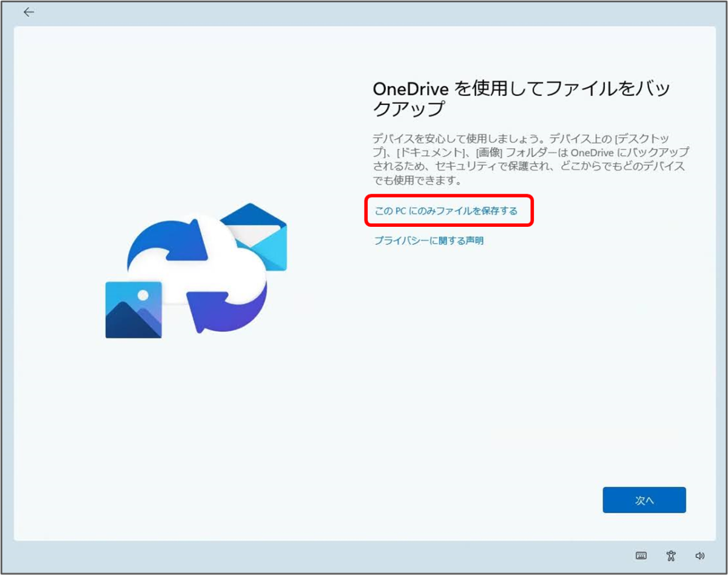
Task: Open the 'プライバシーに関する声明' link
Action: 429,241
